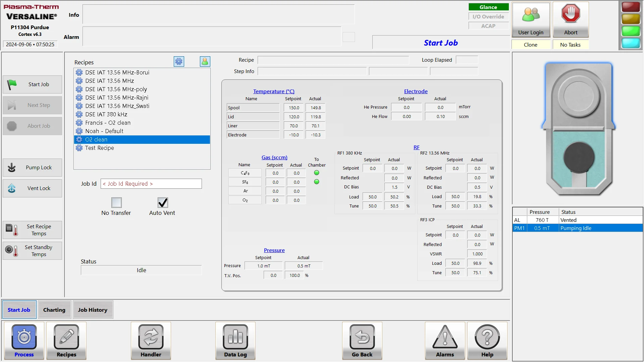Open the Temperature (°C) link
Viewport: 644px width, 362px height.
274,91
